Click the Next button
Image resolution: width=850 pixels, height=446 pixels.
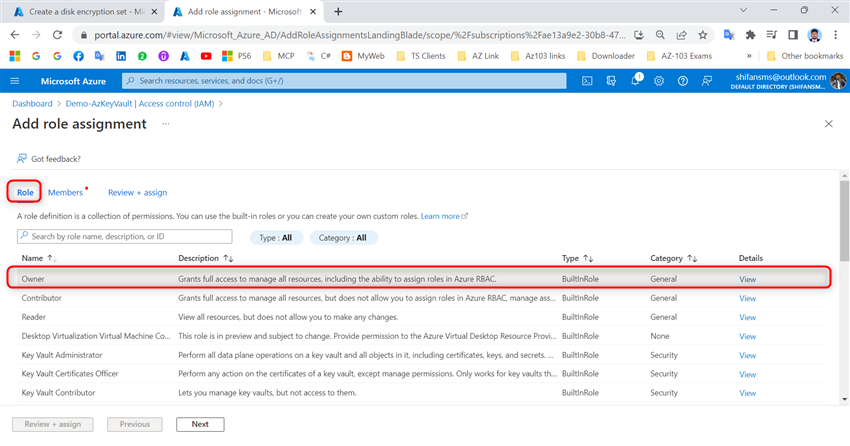click(x=200, y=424)
